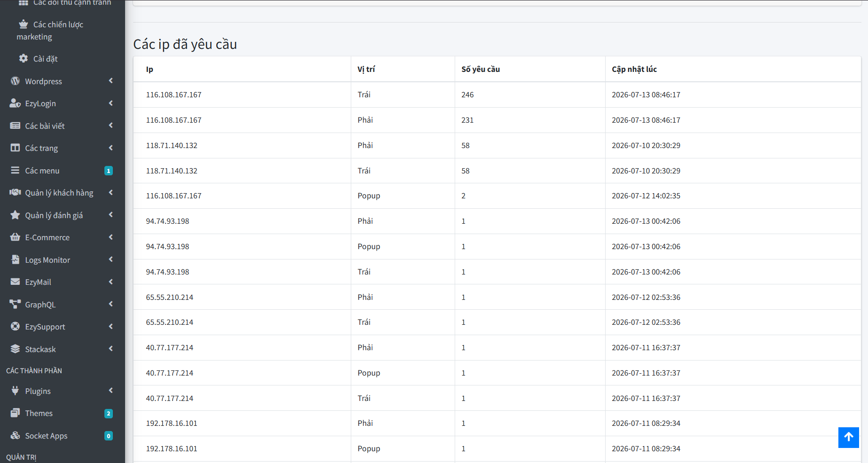The height and width of the screenshot is (463, 868).
Task: Click the EzyMail envelope icon
Action: [x=15, y=282]
